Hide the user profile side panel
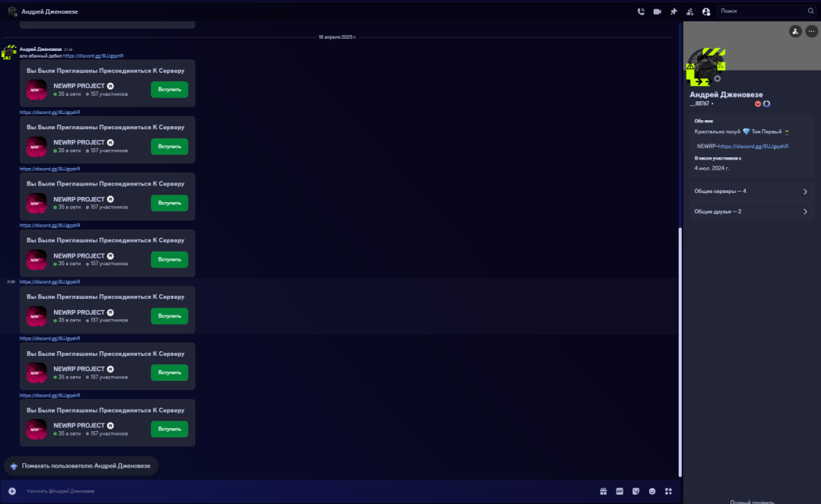This screenshot has width=821, height=504. click(x=706, y=11)
